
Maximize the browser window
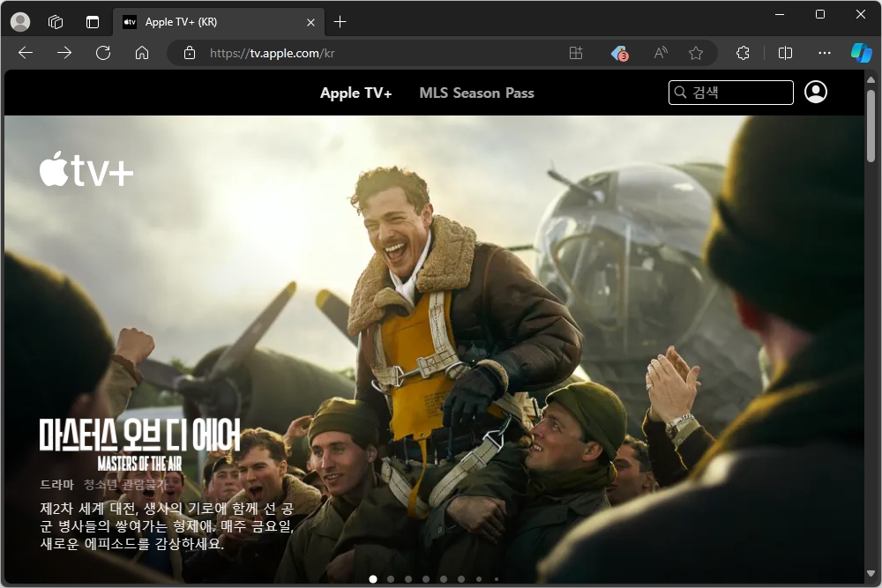(820, 15)
